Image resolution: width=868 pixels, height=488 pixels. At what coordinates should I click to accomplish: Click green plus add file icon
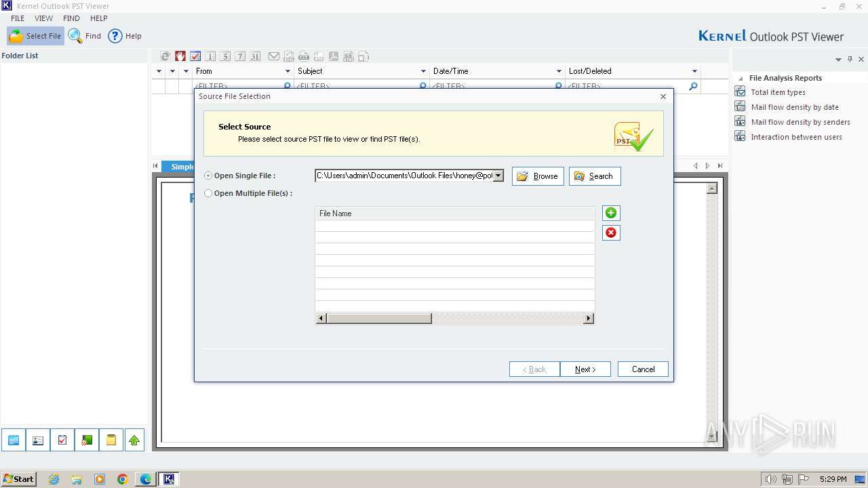[x=611, y=213]
